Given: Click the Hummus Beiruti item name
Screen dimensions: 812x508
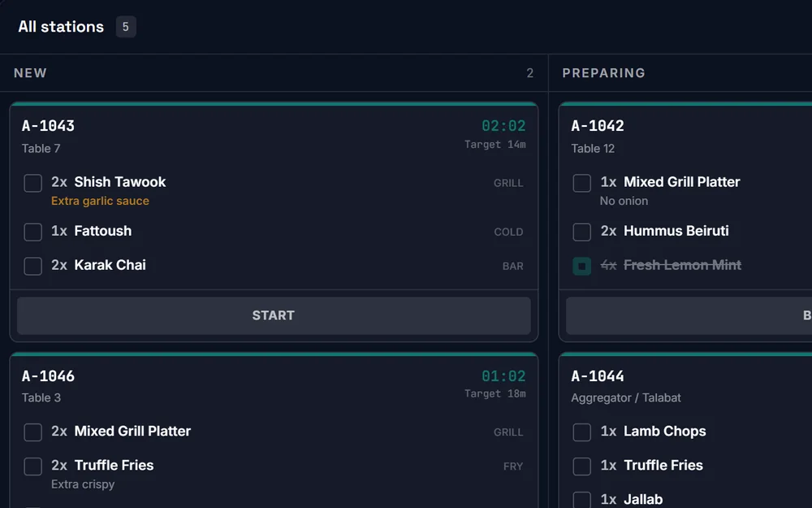Looking at the screenshot, I should [x=676, y=231].
